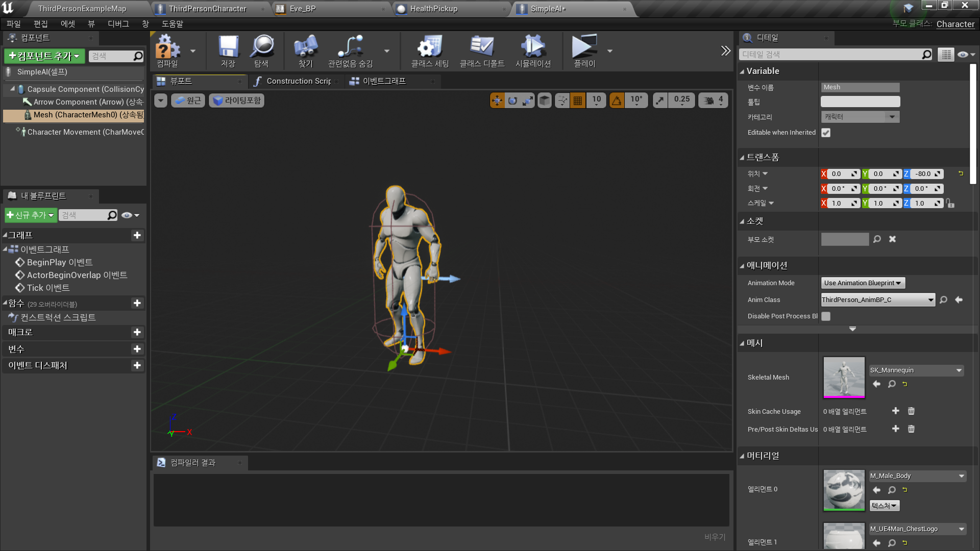Open Class Settings in the toolbar

pos(430,50)
